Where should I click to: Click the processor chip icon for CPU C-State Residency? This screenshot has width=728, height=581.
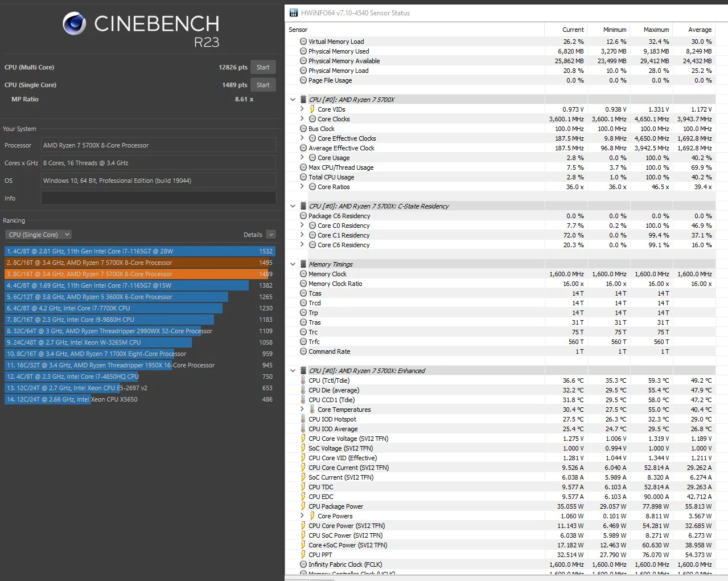tap(303, 206)
